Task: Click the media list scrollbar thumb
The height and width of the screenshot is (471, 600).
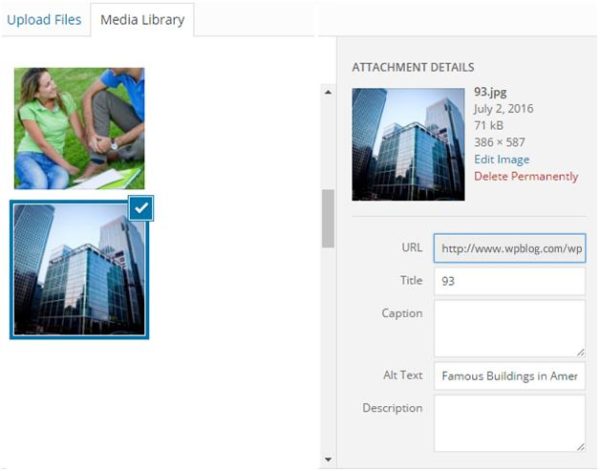Action: coord(328,218)
